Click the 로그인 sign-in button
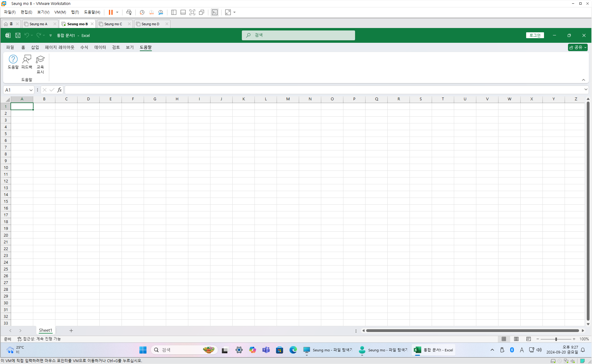 click(x=535, y=35)
